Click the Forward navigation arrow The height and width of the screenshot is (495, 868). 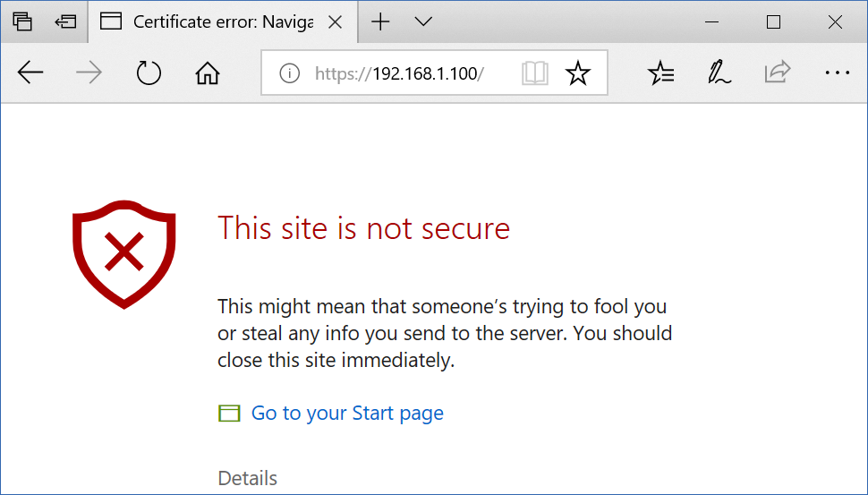click(89, 73)
